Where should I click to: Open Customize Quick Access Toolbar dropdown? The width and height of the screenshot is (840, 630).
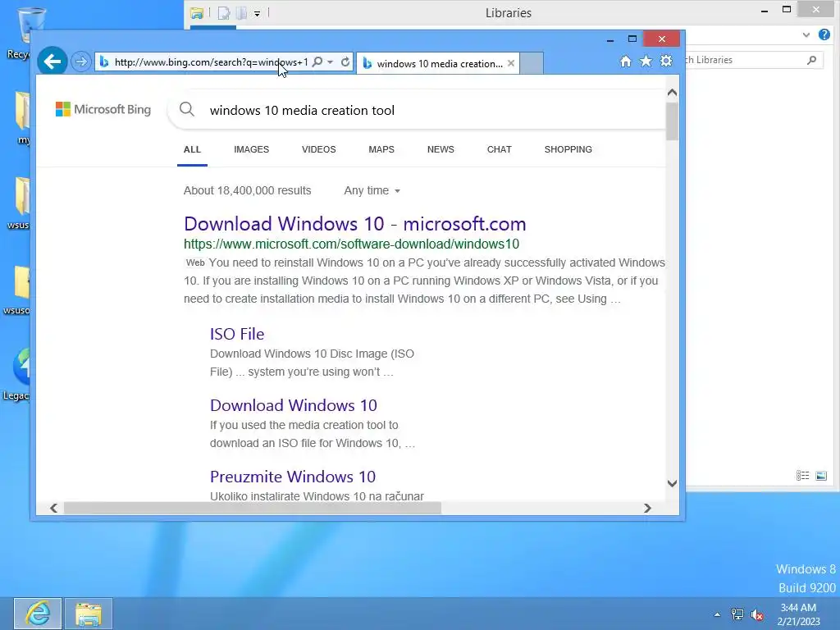coord(257,13)
